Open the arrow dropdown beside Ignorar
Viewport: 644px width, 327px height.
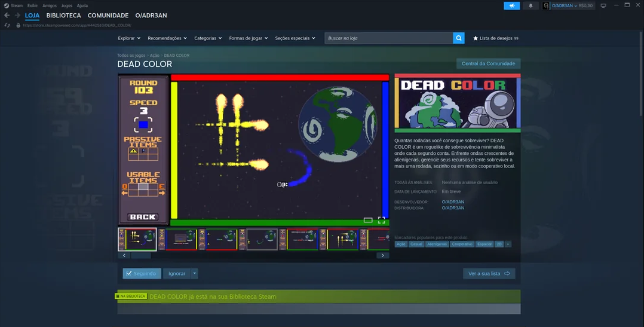(195, 273)
